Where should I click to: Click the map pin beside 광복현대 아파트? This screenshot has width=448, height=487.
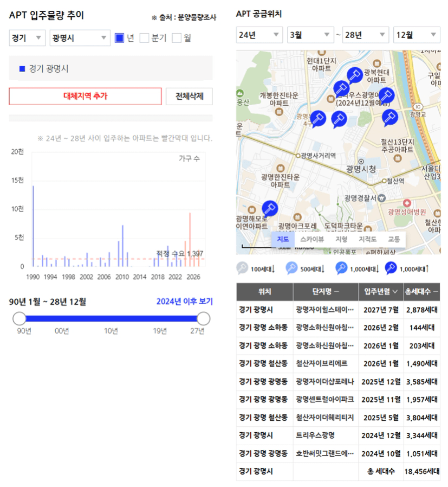tap(355, 75)
